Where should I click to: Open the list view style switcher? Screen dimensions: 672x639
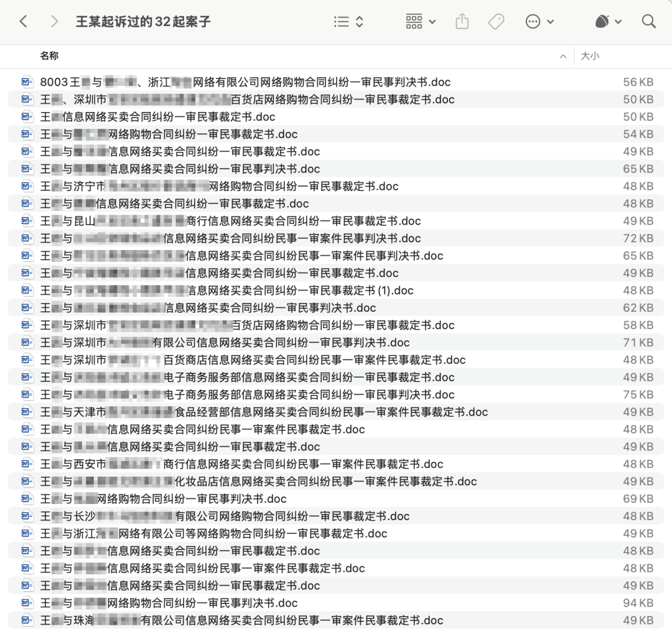(348, 22)
